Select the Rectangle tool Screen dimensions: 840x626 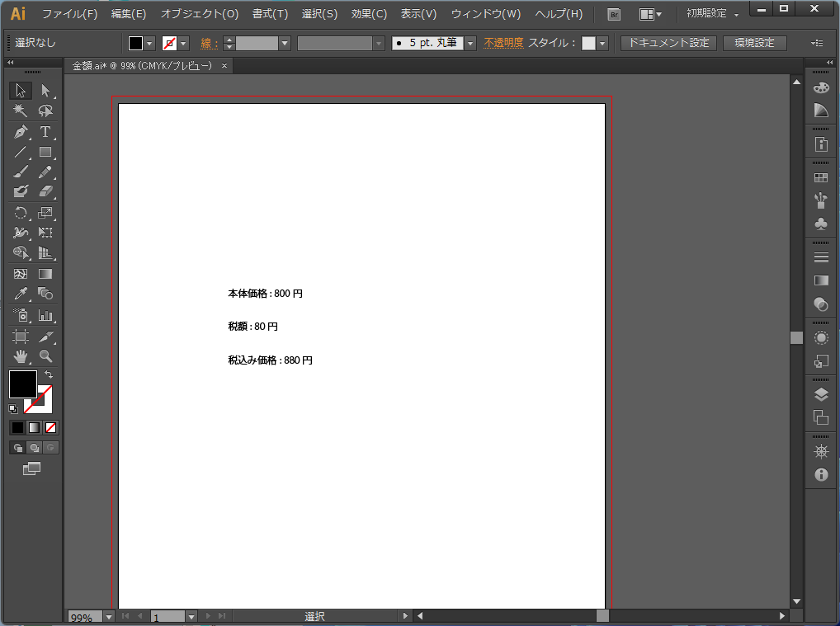coord(45,152)
